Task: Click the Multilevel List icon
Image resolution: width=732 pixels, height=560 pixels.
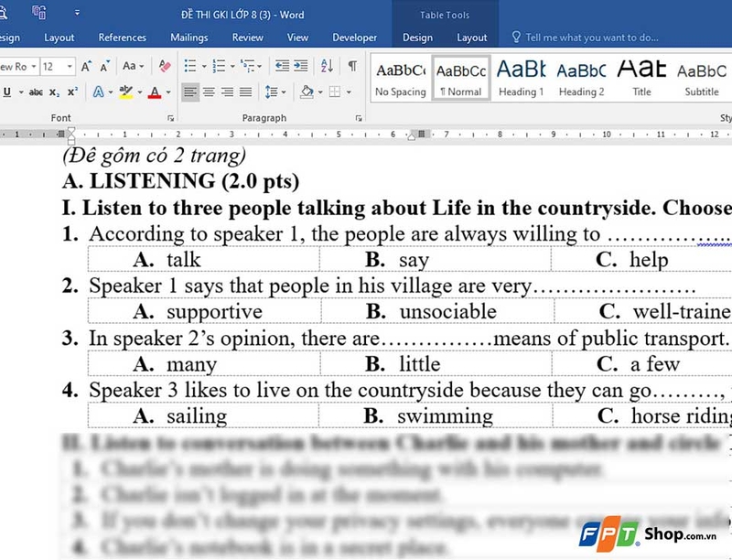Action: click(x=247, y=66)
